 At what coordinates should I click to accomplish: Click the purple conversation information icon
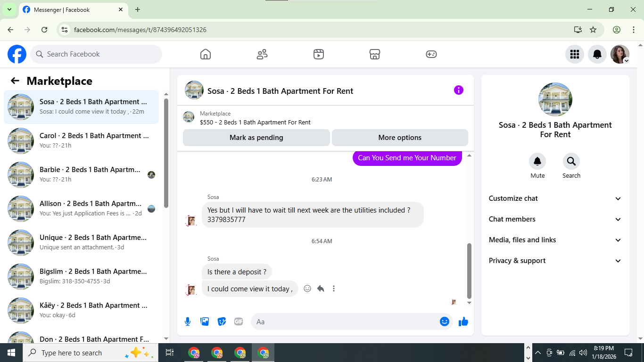[x=459, y=90]
